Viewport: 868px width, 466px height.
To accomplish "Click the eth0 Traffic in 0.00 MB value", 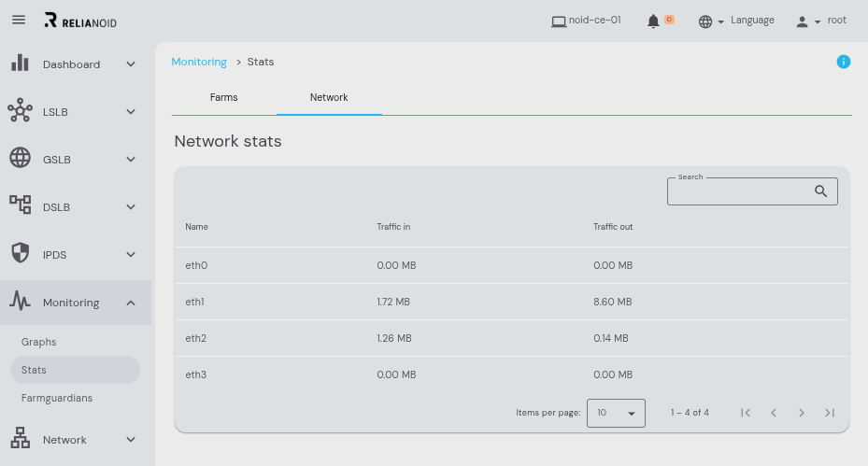I will [x=396, y=265].
